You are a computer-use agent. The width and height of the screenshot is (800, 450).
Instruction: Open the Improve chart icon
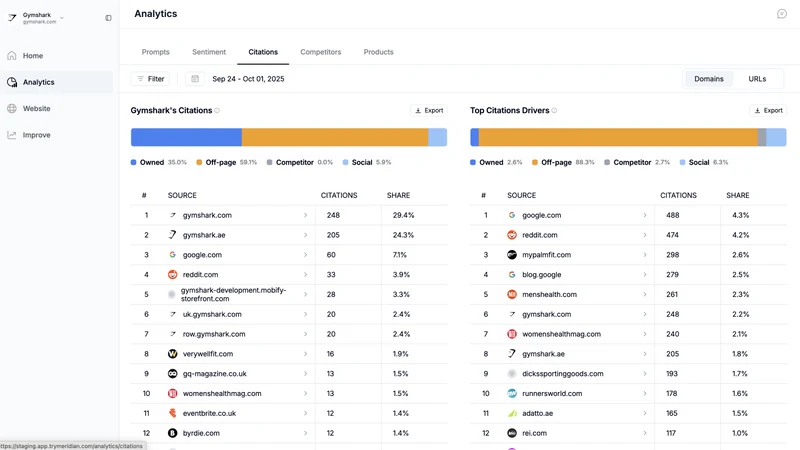[12, 135]
